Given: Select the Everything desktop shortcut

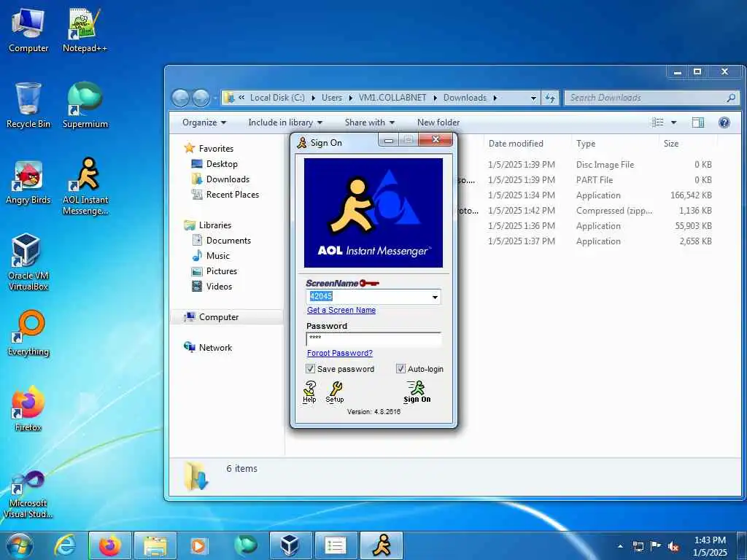Looking at the screenshot, I should (x=28, y=333).
